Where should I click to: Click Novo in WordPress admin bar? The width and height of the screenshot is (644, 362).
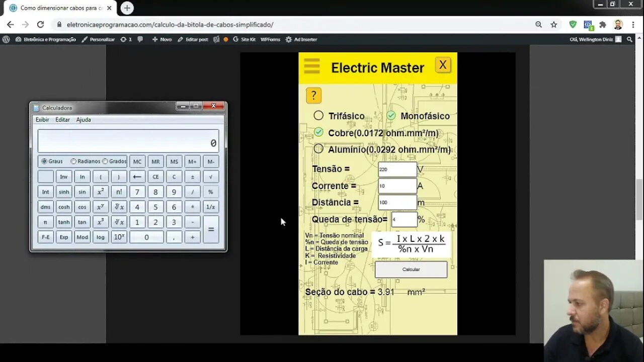coord(162,39)
